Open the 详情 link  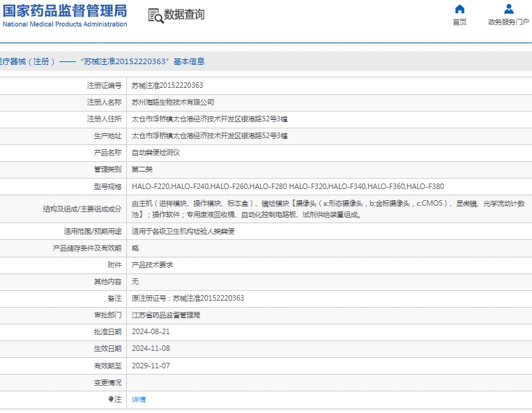pos(139,400)
